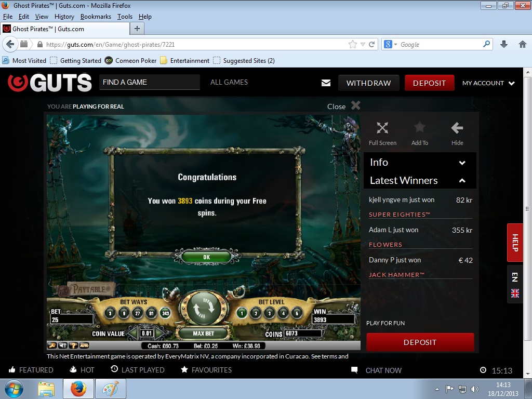
Task: Hide the side panel with arrow icon
Action: pos(457,133)
